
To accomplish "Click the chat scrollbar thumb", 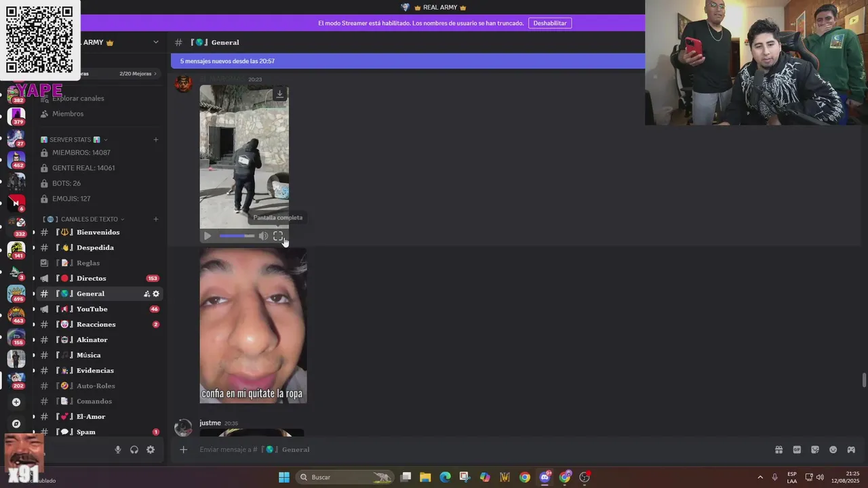I will 864,380.
